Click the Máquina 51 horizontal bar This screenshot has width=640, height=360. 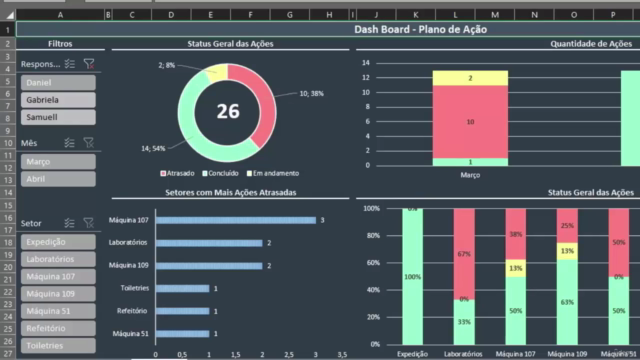182,334
